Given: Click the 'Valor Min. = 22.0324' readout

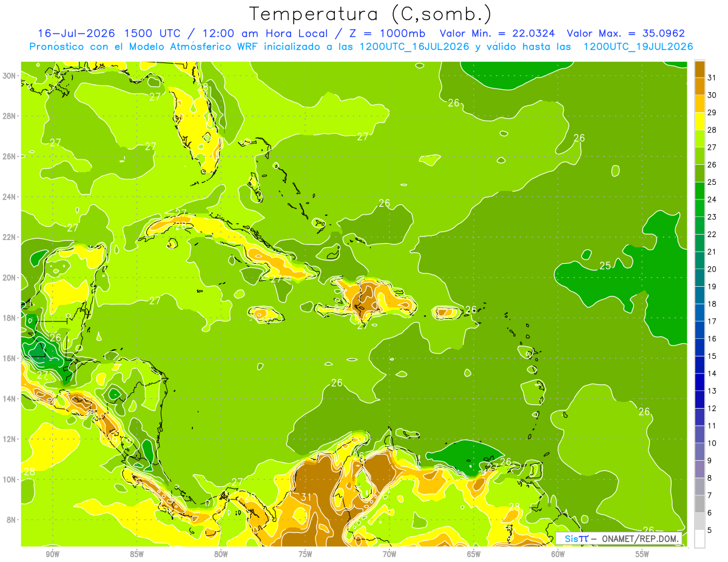Looking at the screenshot, I should (497, 33).
